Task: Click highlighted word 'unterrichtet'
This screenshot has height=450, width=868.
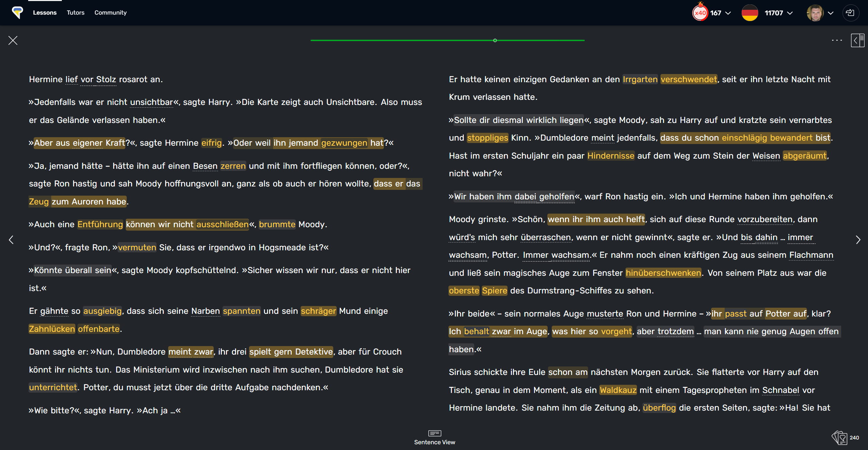Action: coord(53,387)
